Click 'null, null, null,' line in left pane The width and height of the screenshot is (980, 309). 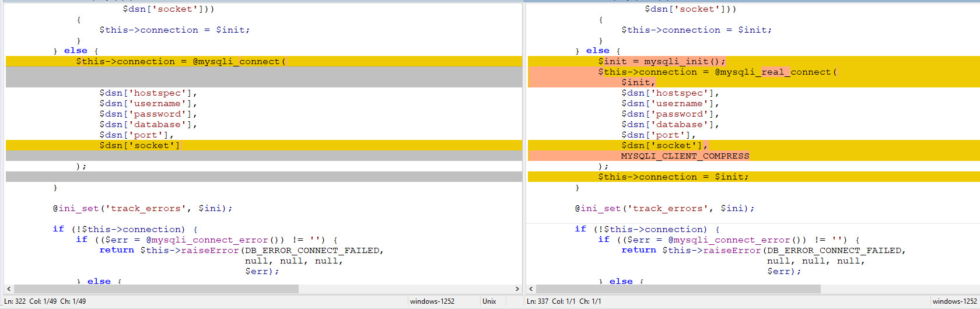(294, 261)
